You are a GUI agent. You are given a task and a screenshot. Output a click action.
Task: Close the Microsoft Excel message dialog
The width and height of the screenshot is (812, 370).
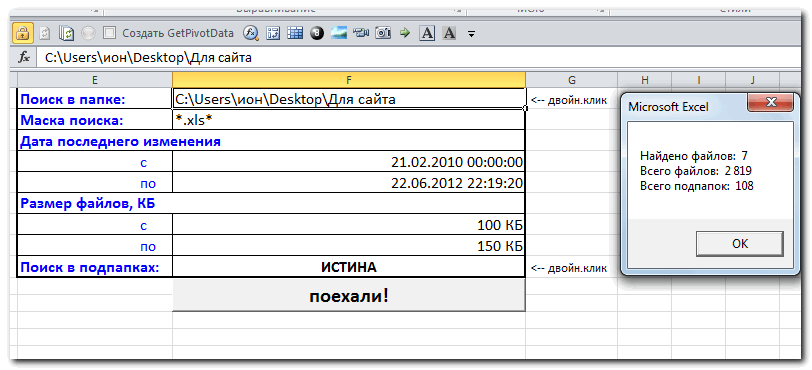coord(770,102)
